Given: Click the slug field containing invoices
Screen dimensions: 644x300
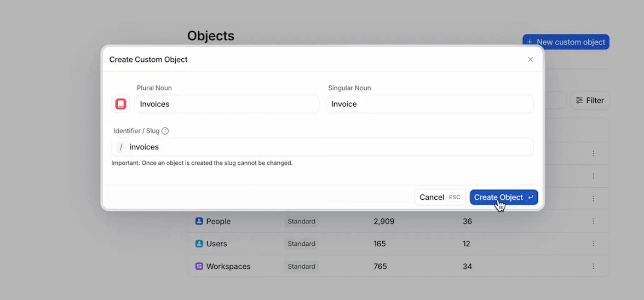Looking at the screenshot, I should click(x=323, y=147).
